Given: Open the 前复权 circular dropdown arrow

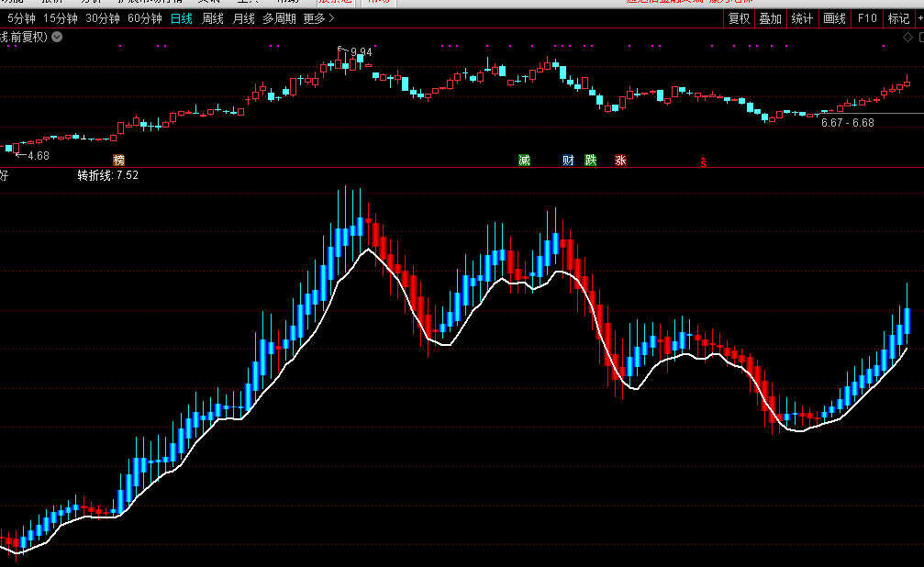Looking at the screenshot, I should coord(58,37).
